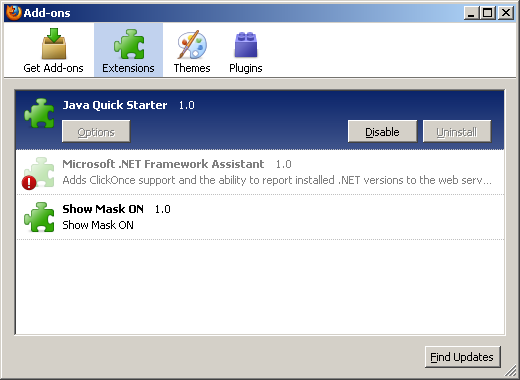Select the Microsoft .NET Framework Assistant entry

tap(260, 172)
